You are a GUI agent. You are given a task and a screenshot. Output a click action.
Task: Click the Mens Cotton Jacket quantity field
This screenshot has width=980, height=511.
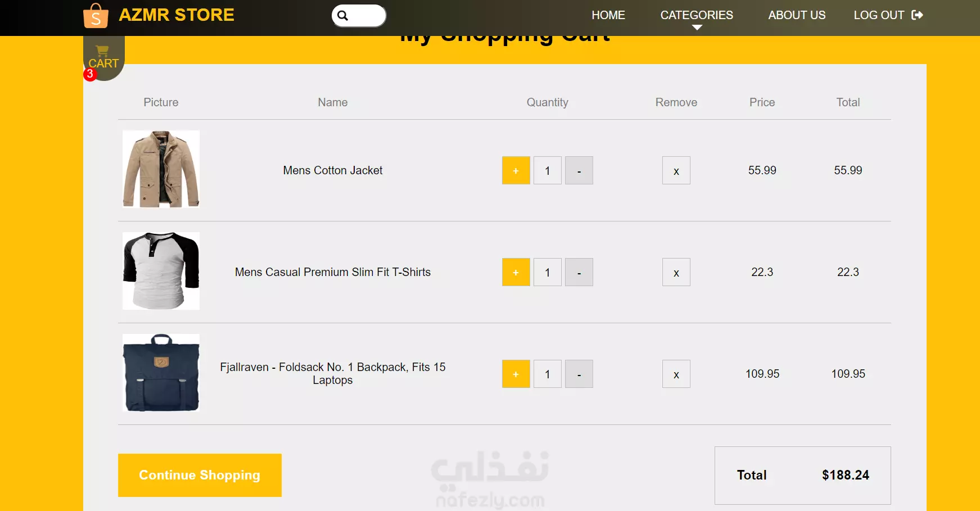(548, 170)
